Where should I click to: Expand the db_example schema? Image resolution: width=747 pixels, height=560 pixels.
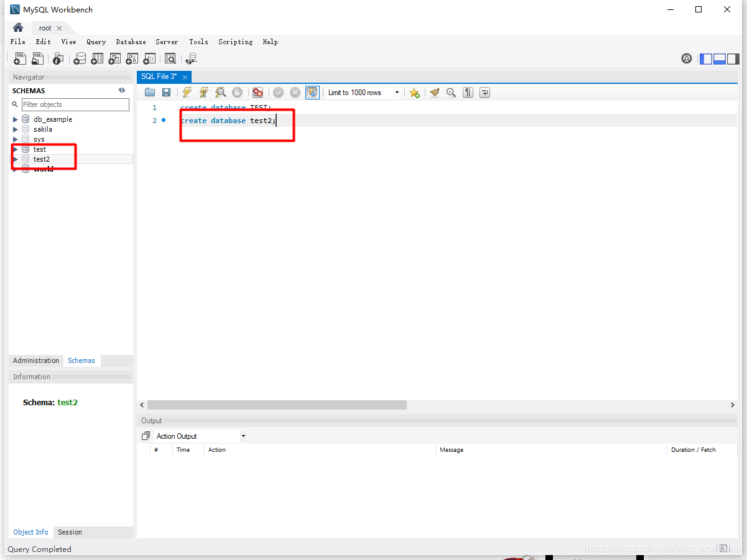[16, 119]
